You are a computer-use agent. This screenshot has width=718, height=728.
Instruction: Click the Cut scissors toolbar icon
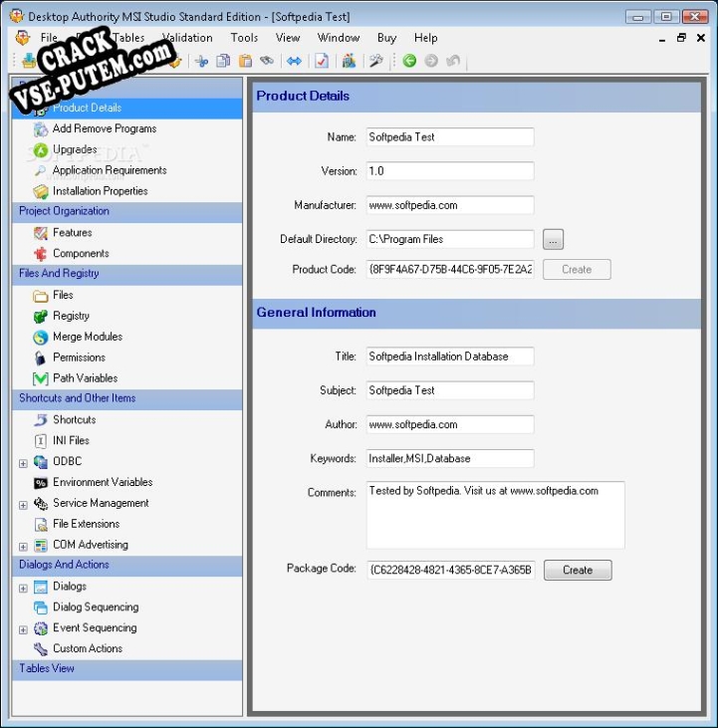point(201,61)
